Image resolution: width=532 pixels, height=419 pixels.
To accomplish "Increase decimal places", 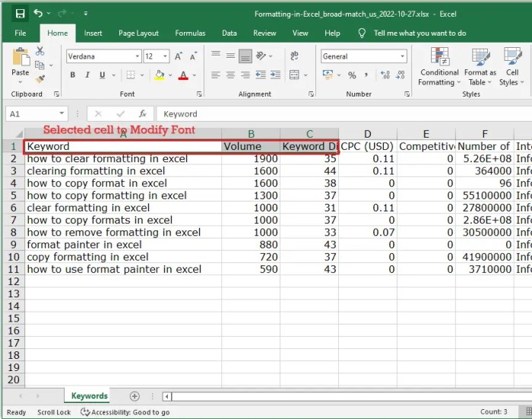I will pos(385,75).
